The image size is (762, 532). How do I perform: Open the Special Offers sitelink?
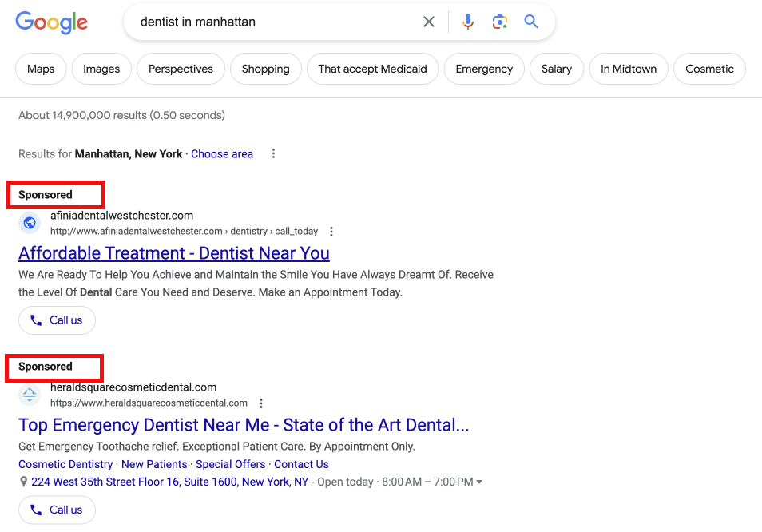(x=230, y=464)
